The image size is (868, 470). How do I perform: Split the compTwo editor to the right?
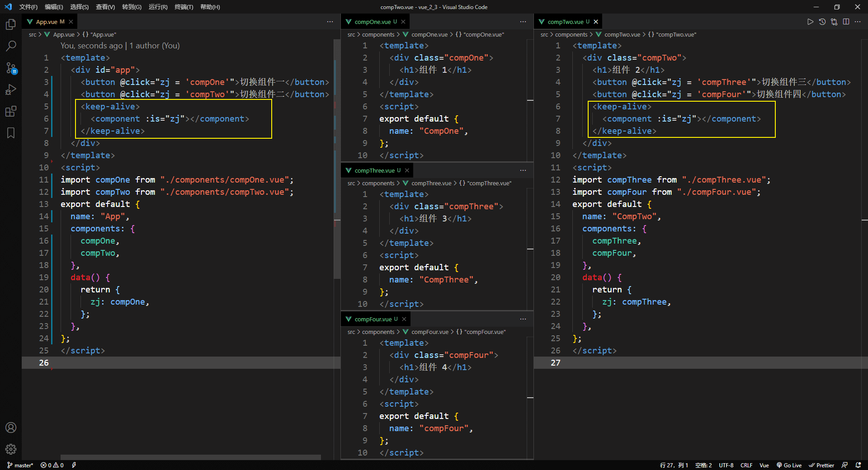pyautogui.click(x=846, y=22)
